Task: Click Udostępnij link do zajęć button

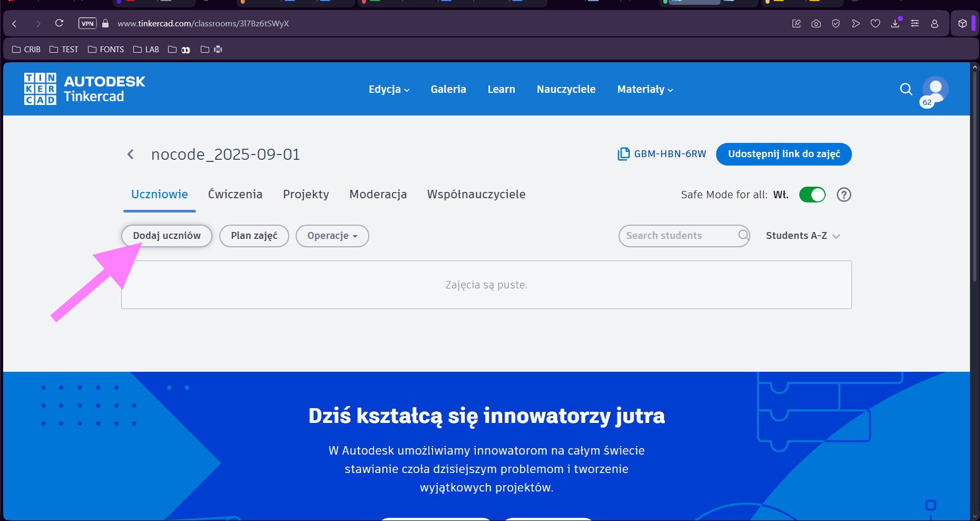Action: coord(783,154)
